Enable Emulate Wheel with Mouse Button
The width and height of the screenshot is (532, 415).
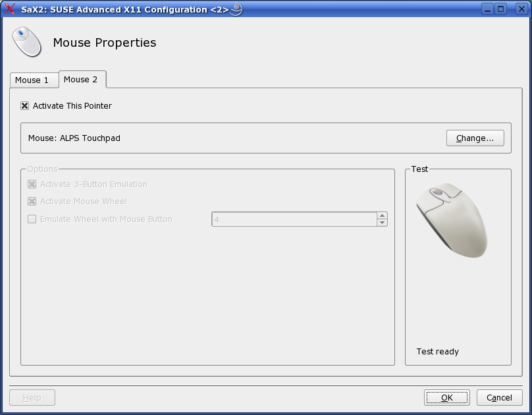click(32, 219)
